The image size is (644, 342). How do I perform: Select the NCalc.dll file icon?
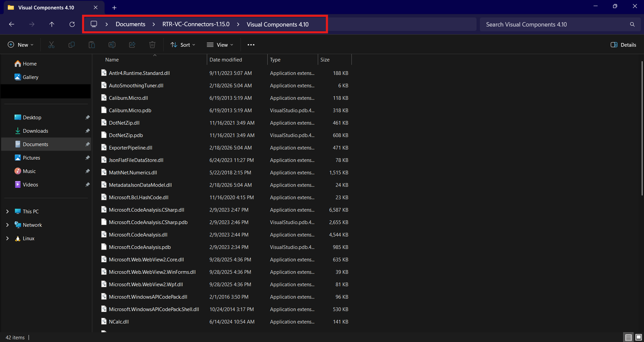(x=104, y=322)
